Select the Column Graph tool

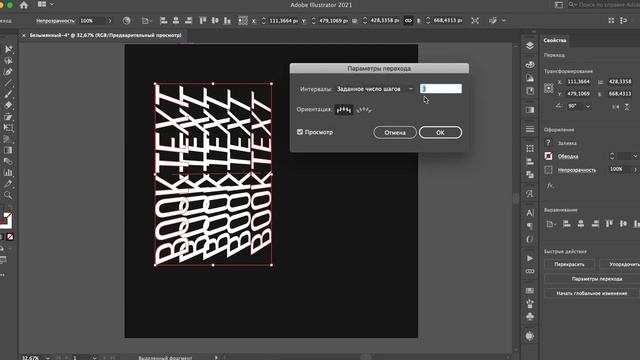8,173
